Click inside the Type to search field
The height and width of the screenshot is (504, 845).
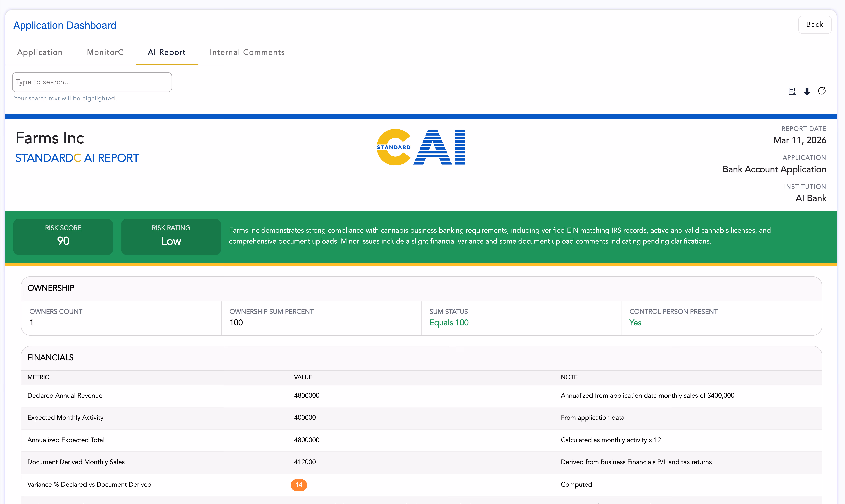tap(92, 82)
